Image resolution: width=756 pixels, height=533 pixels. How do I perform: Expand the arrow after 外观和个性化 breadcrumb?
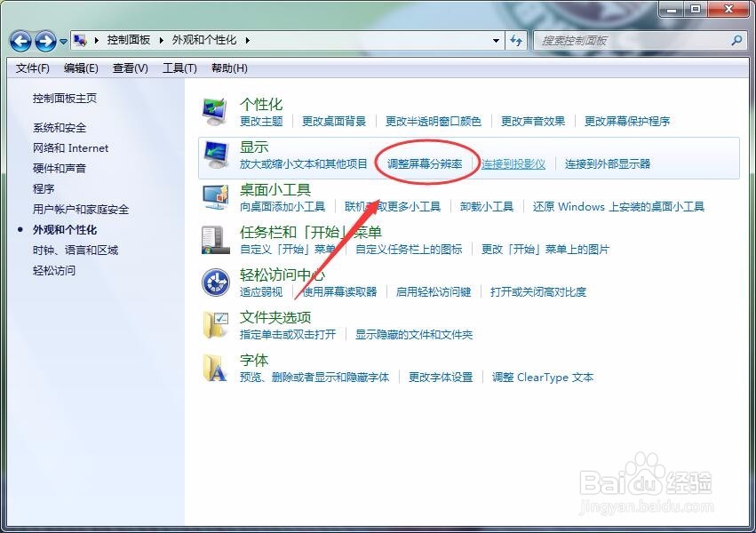coord(247,40)
